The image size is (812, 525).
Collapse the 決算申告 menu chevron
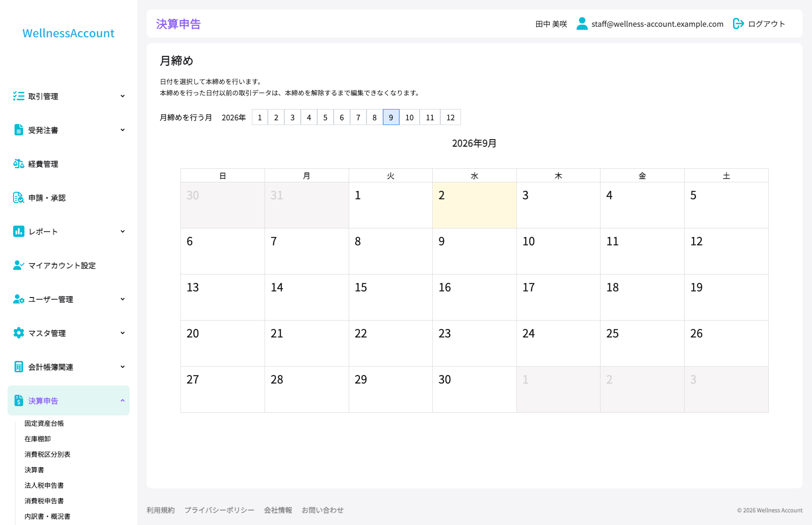(123, 401)
